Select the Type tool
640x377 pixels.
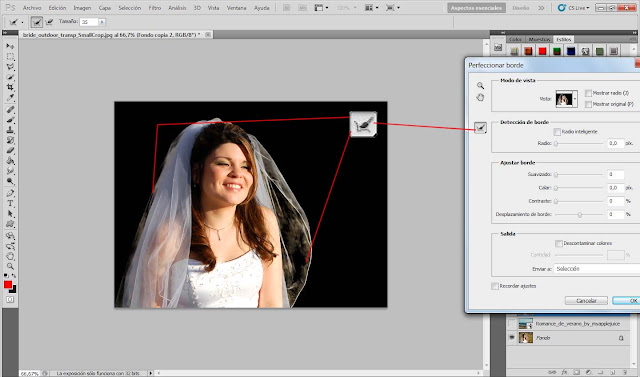[10, 203]
